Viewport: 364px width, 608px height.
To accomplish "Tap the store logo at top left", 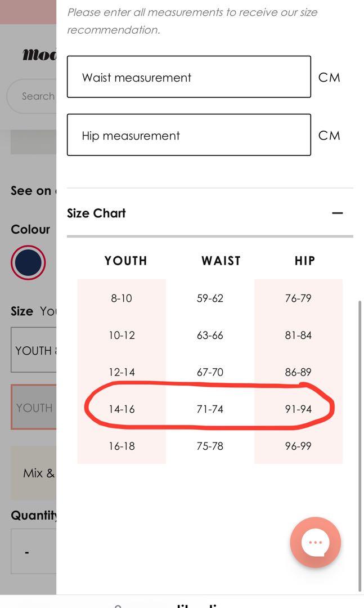I will pyautogui.click(x=38, y=55).
